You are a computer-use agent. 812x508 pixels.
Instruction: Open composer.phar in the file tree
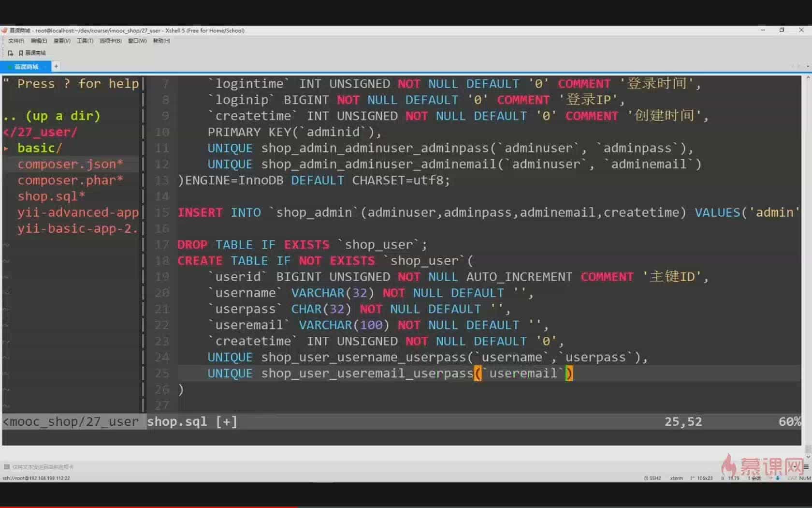coord(70,180)
